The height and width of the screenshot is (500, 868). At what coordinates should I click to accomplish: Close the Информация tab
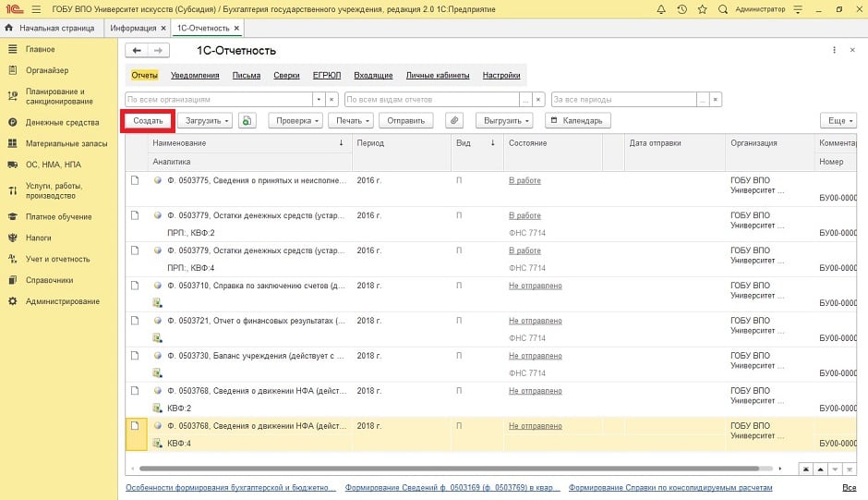pyautogui.click(x=163, y=29)
